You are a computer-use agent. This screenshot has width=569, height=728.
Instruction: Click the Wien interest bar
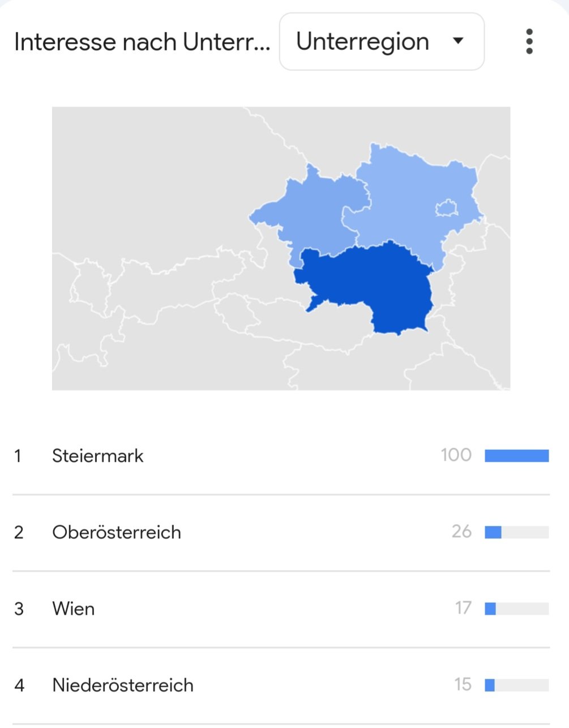(517, 609)
